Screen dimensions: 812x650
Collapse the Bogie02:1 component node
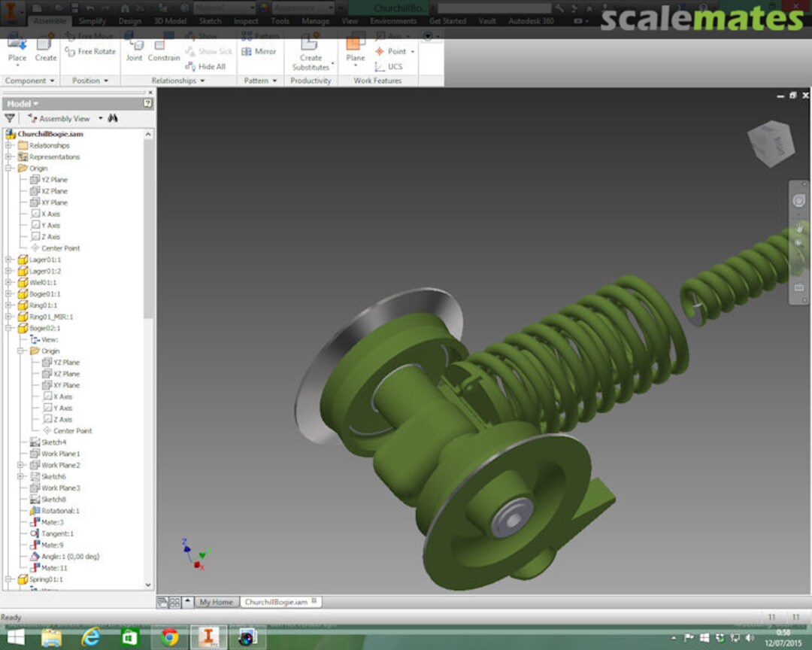click(x=9, y=328)
